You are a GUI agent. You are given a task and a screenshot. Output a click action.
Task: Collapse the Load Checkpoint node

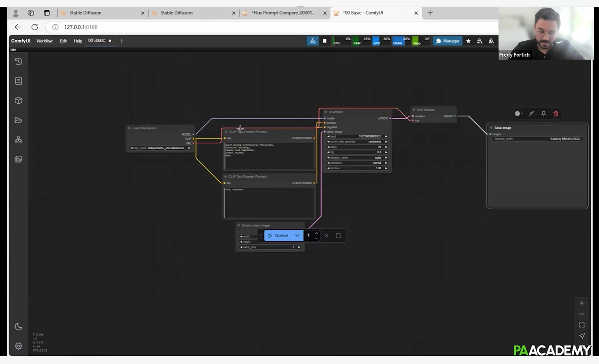129,128
